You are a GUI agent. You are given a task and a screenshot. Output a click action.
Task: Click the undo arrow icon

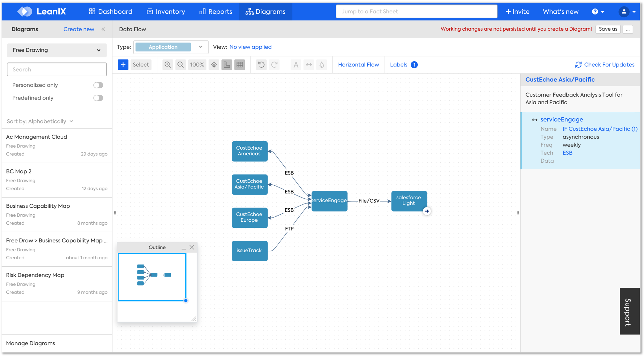click(261, 65)
